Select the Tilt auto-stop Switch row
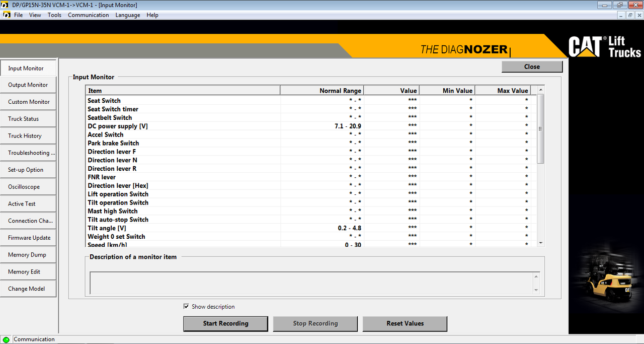Image resolution: width=644 pixels, height=344 pixels. click(311, 220)
